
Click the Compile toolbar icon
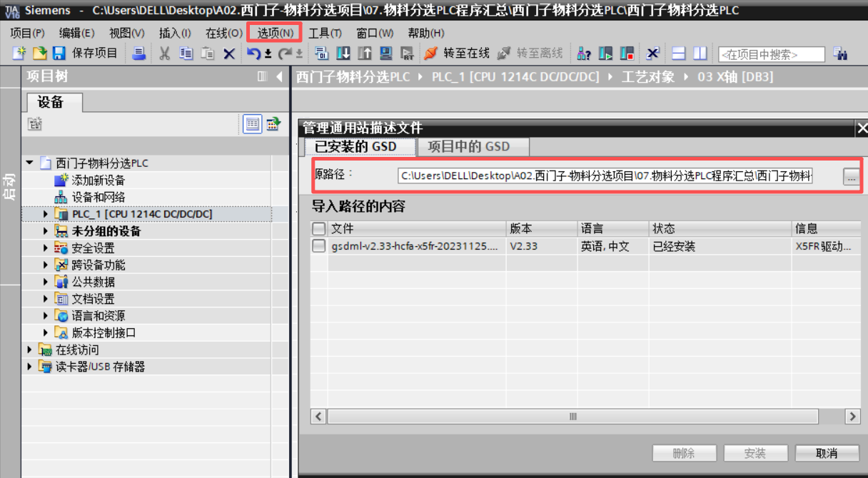pos(322,54)
